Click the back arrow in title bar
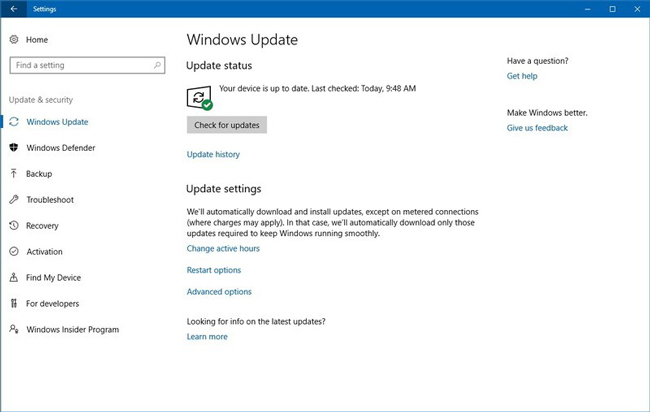 (14, 9)
